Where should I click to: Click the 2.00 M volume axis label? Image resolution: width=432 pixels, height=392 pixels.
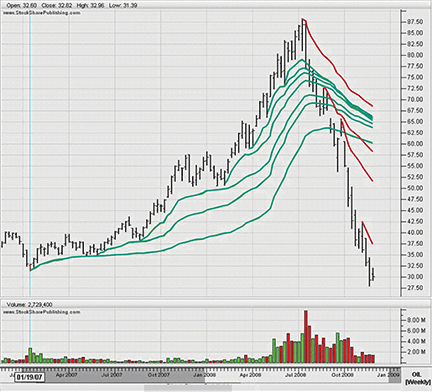417,352
